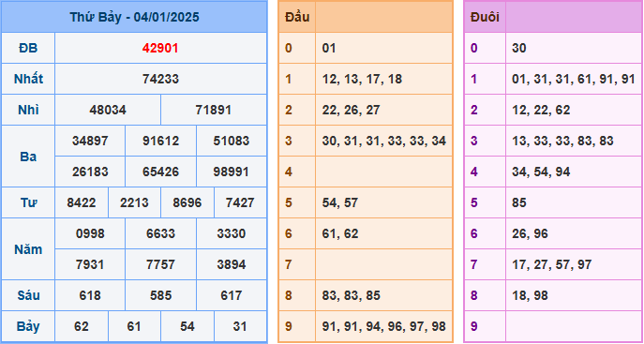
Task: Click the Ba prize number 51083
Action: click(x=232, y=141)
